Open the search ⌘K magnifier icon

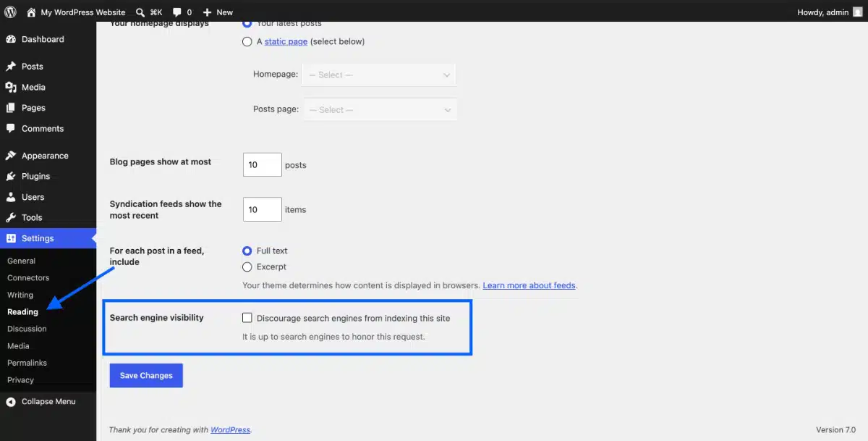coord(140,12)
